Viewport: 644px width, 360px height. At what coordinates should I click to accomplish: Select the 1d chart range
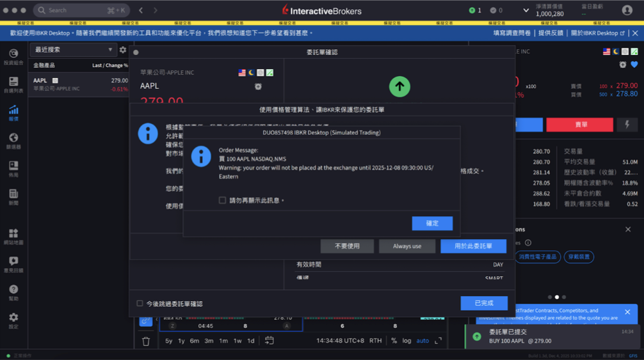(x=250, y=341)
